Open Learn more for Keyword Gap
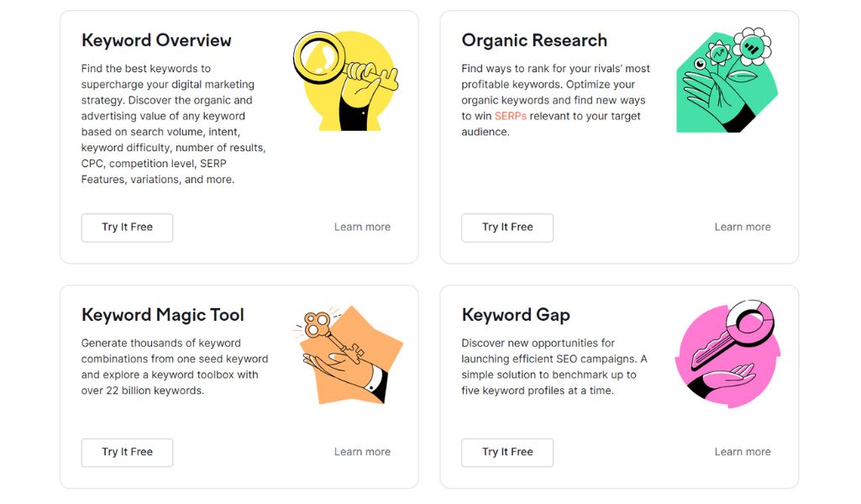The image size is (861, 504). (743, 452)
